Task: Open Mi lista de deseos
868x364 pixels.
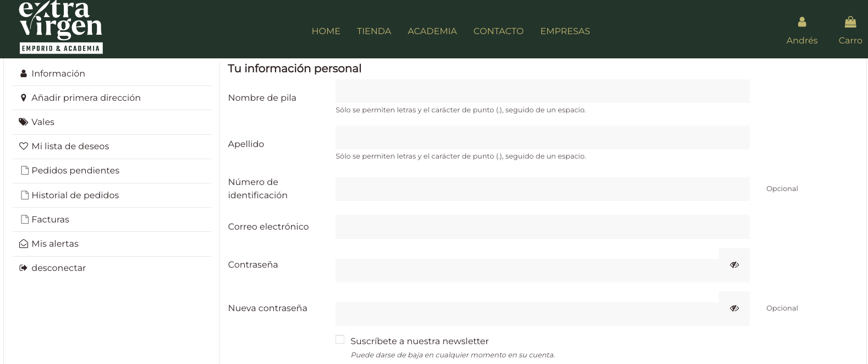Action: (112, 146)
